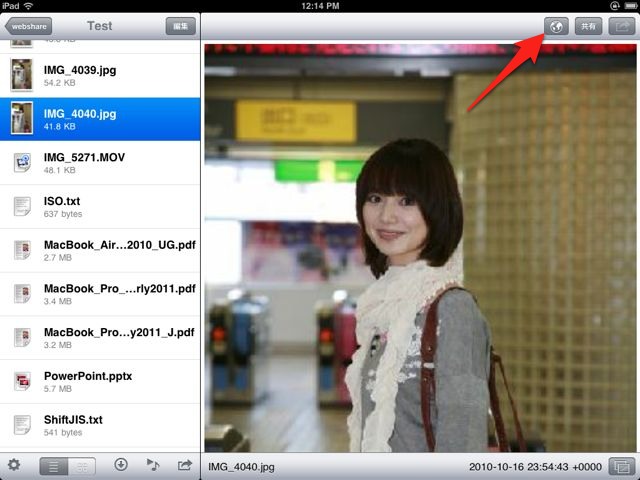Open the export arrow button in top toolbar
Screen dimensions: 640x480
(622, 27)
